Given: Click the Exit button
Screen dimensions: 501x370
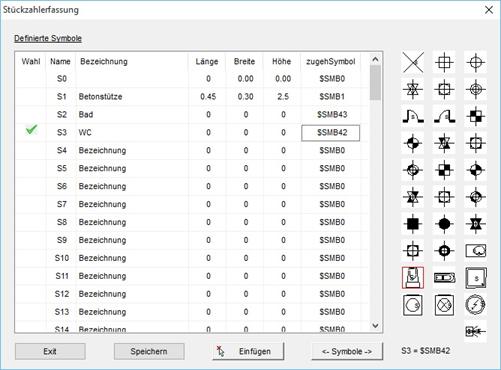Looking at the screenshot, I should (x=50, y=351).
